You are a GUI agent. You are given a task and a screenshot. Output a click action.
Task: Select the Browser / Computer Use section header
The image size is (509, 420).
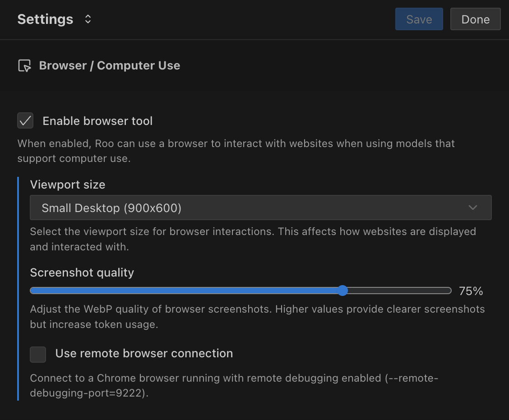[x=110, y=65]
